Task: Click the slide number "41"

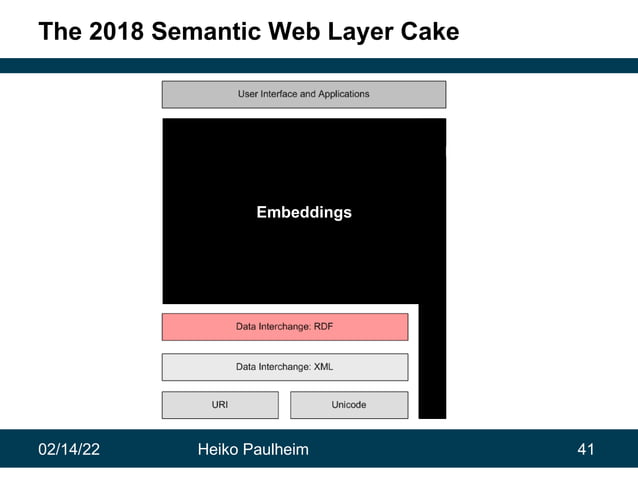Action: click(x=586, y=450)
